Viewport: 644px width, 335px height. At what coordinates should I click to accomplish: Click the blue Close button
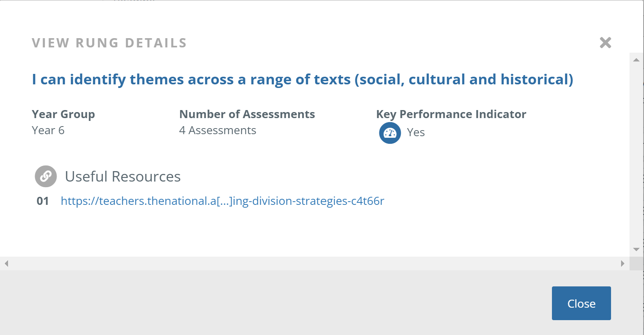point(581,303)
